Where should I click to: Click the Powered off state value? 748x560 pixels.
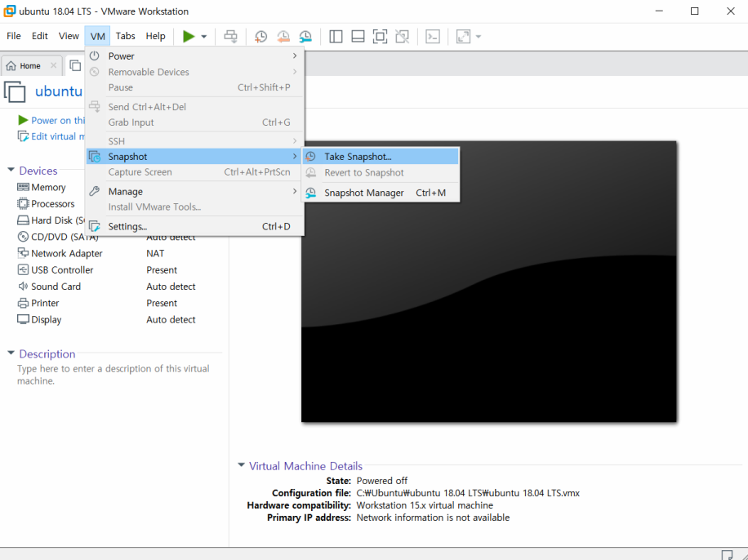point(381,480)
